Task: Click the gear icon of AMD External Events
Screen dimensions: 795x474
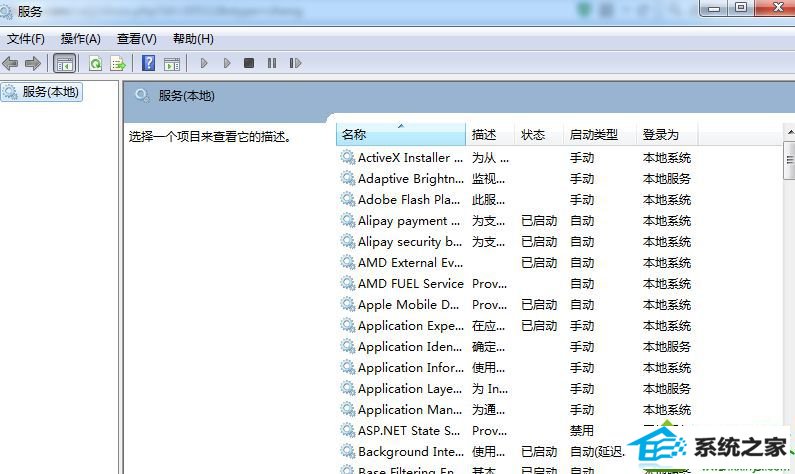Action: [x=347, y=263]
